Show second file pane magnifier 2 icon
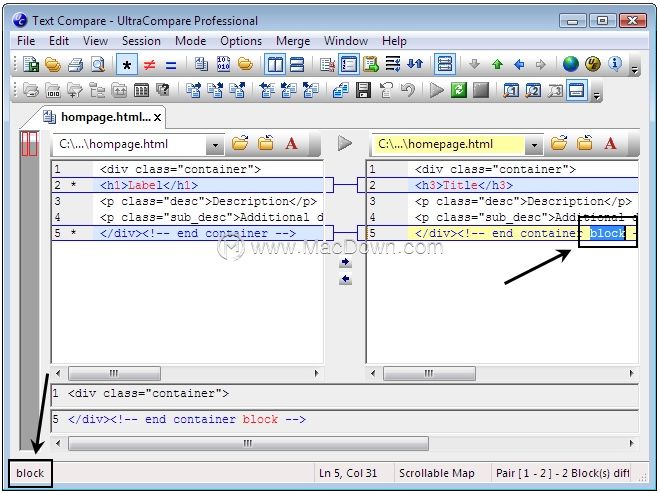Image resolution: width=660 pixels, height=493 pixels. tap(533, 90)
